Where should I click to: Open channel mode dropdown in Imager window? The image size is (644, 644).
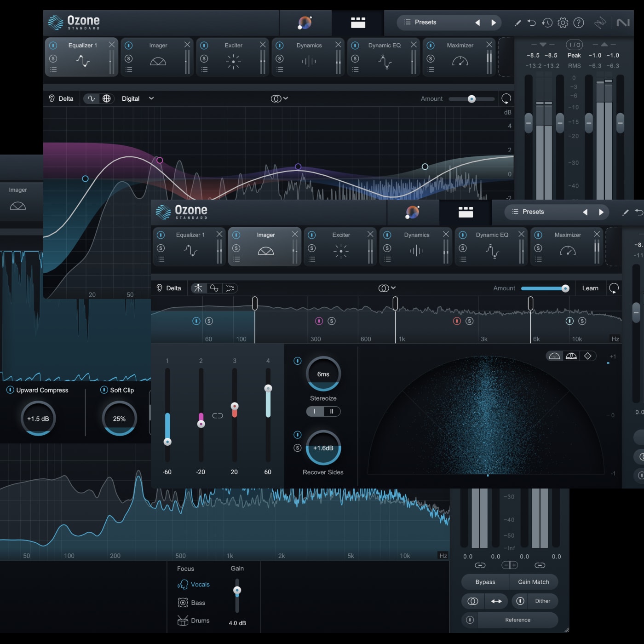pos(387,288)
